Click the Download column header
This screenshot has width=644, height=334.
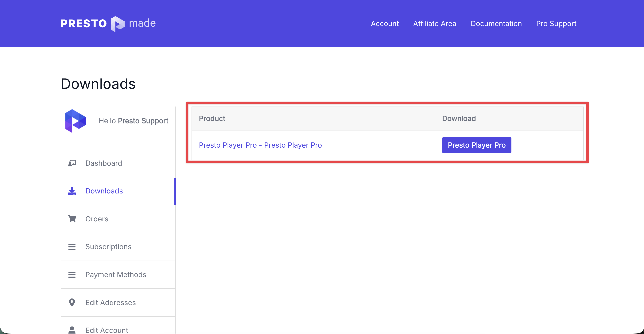click(x=459, y=118)
